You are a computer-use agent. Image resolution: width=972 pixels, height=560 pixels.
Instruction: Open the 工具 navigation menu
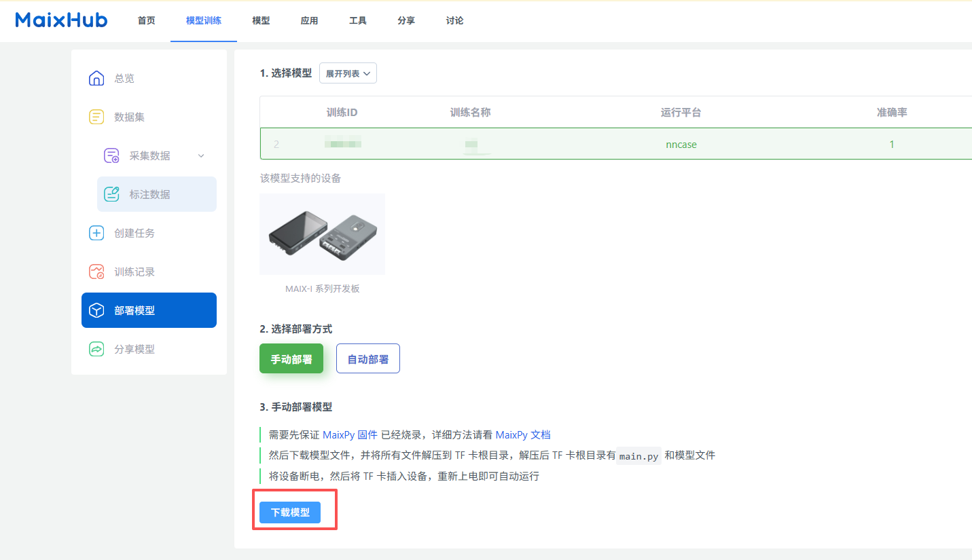358,21
